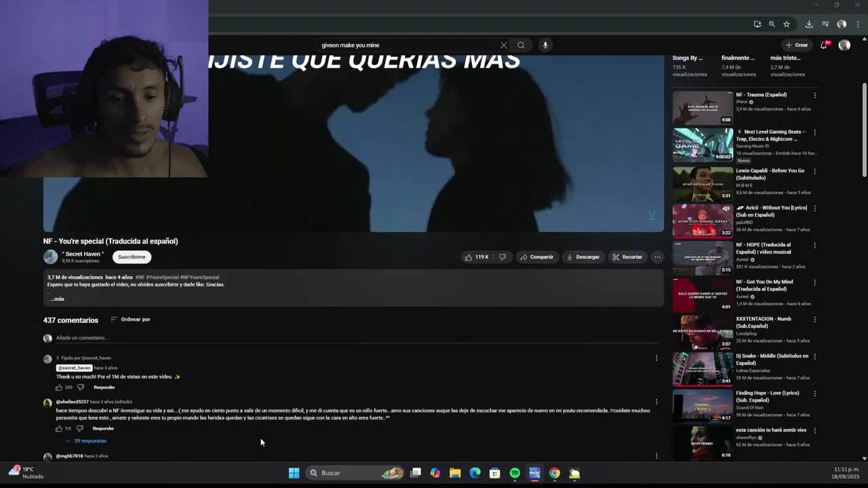Reply to the pinned @secret_haven comment

pyautogui.click(x=104, y=387)
